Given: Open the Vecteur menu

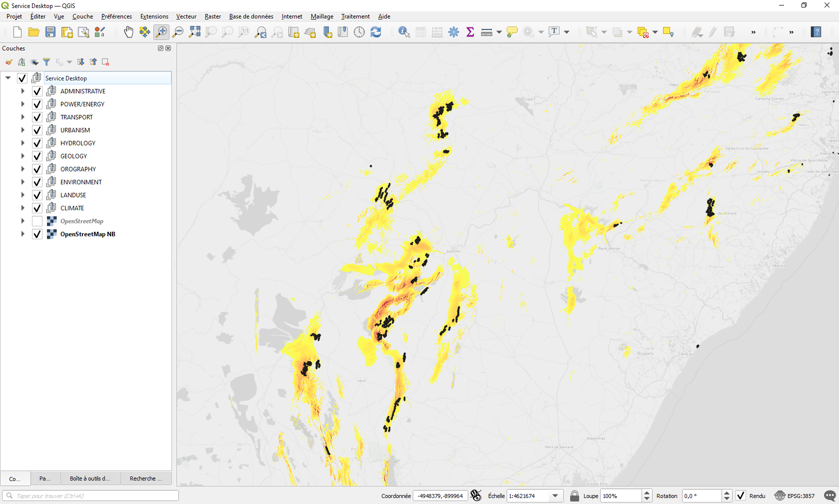Looking at the screenshot, I should pos(186,16).
